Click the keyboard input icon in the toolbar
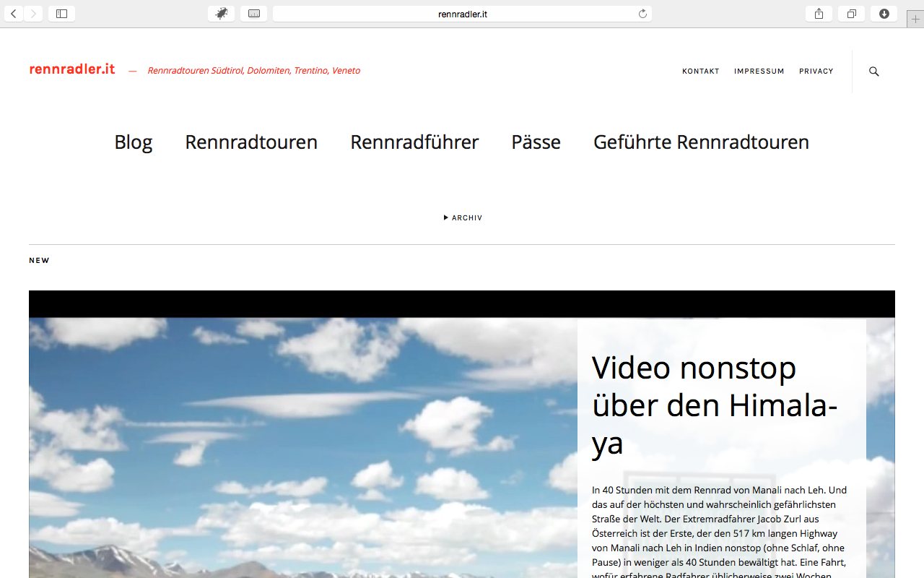The width and height of the screenshot is (924, 578). pos(254,13)
